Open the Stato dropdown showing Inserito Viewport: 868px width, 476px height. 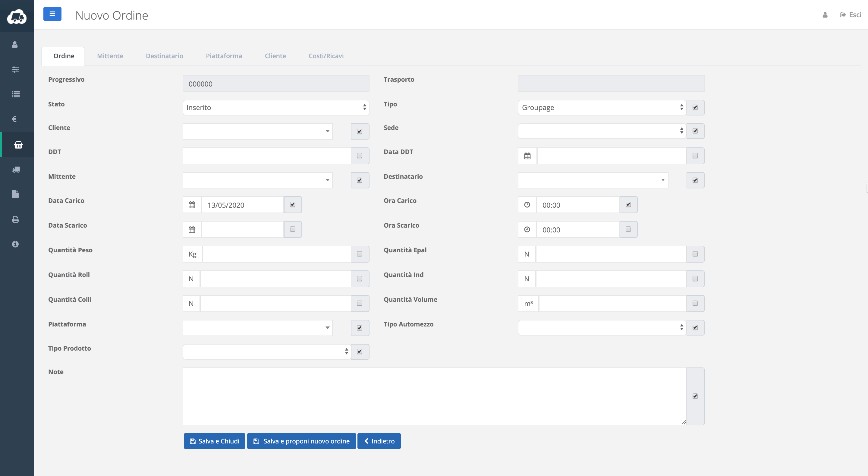point(276,108)
